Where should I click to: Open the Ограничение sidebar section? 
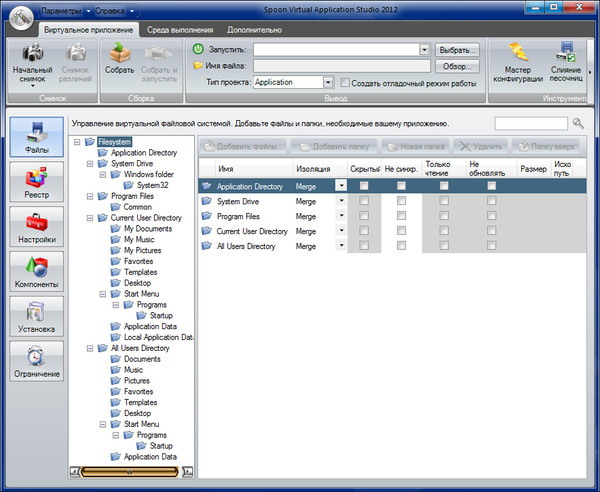tap(36, 362)
